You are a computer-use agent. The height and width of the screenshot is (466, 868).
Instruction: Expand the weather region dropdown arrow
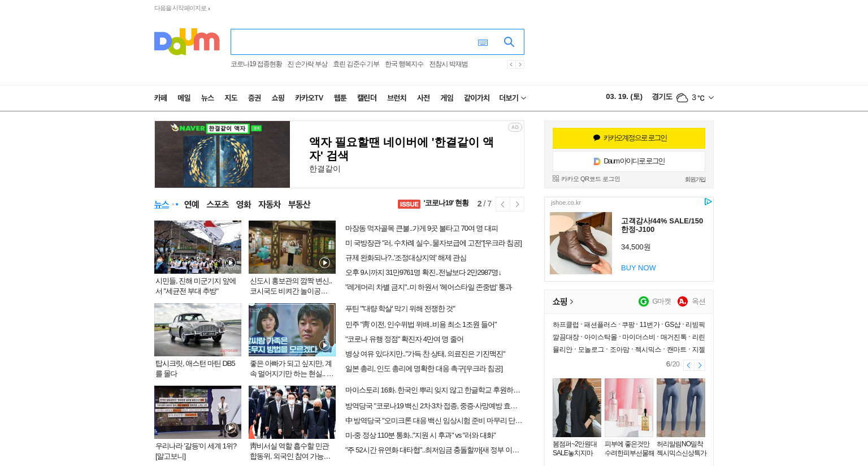click(711, 98)
